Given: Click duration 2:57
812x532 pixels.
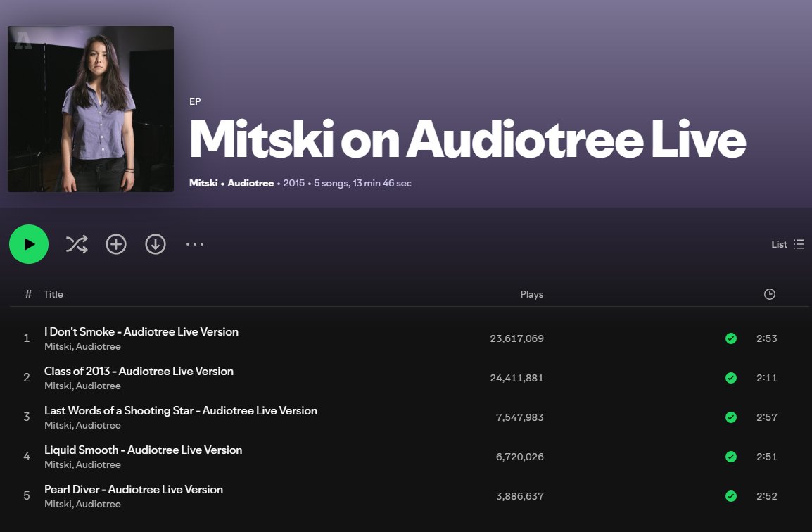Looking at the screenshot, I should coord(766,417).
